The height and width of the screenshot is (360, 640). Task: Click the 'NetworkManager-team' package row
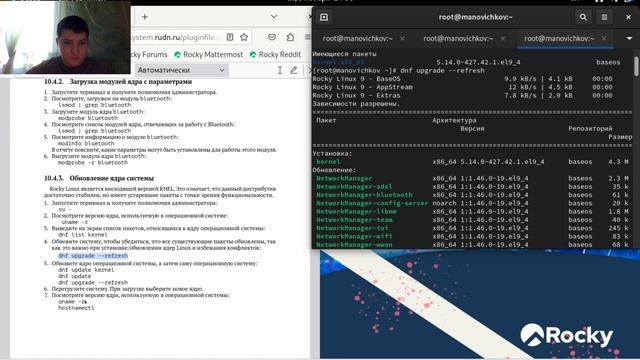coord(472,220)
